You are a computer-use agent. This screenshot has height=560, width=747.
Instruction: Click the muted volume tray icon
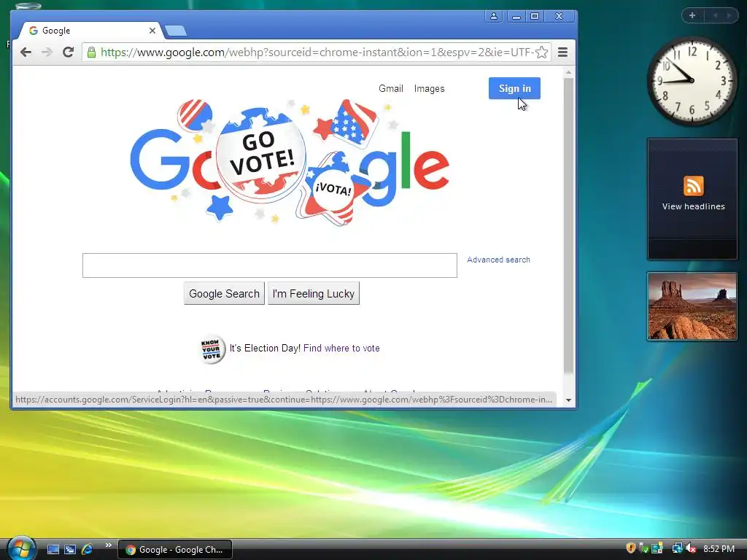click(691, 548)
